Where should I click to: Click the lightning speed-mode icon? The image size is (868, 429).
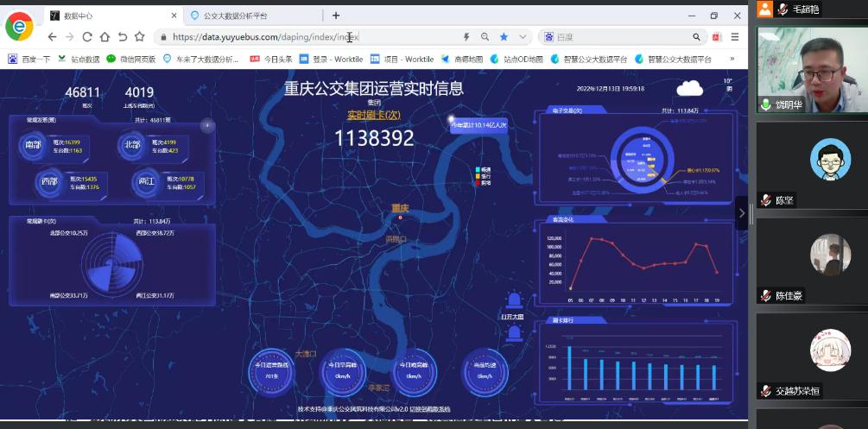(466, 37)
